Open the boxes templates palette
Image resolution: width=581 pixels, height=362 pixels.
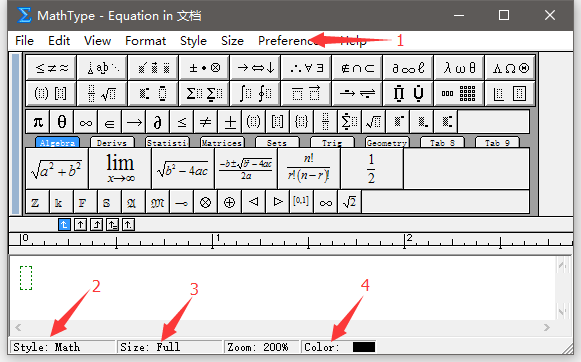pyautogui.click(x=510, y=93)
